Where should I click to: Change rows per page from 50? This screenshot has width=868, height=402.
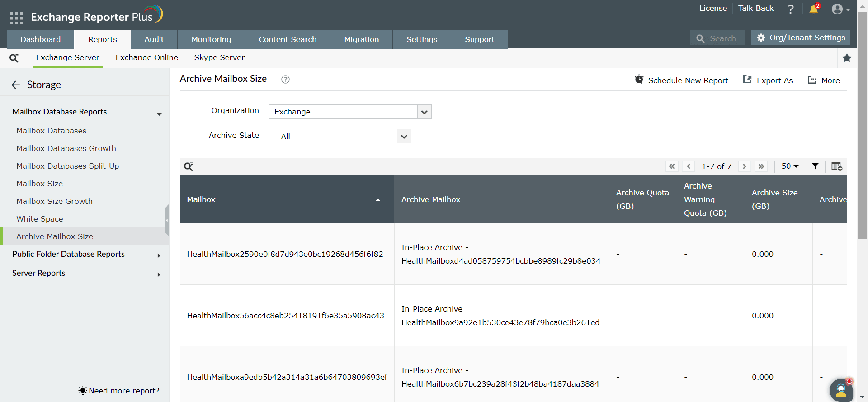(790, 166)
